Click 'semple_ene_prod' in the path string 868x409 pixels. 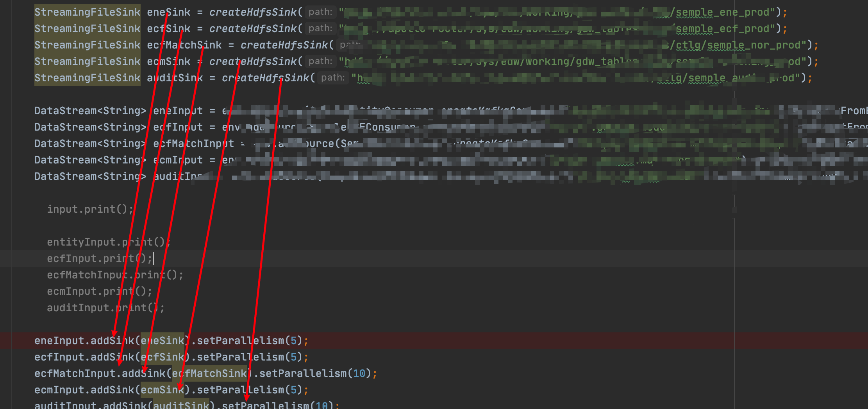click(x=723, y=12)
